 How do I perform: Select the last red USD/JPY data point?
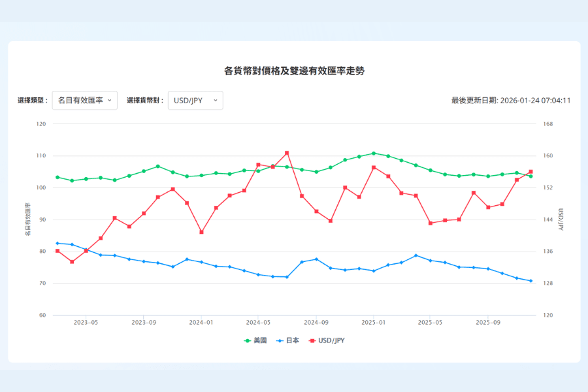coord(531,172)
